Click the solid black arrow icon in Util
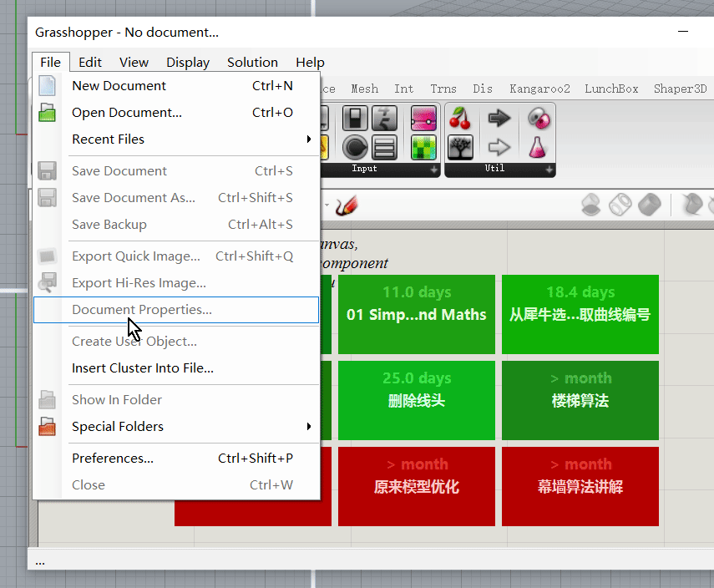The image size is (714, 588). (x=499, y=119)
